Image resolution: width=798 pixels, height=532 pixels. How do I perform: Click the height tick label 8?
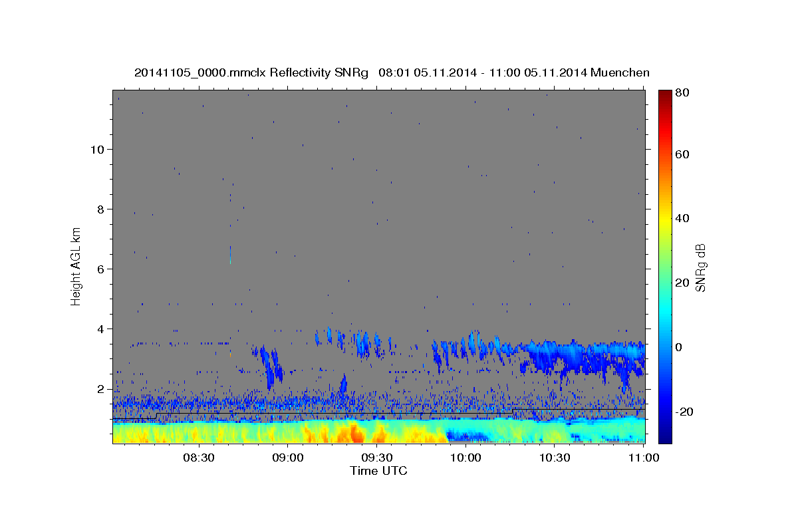pyautogui.click(x=100, y=209)
